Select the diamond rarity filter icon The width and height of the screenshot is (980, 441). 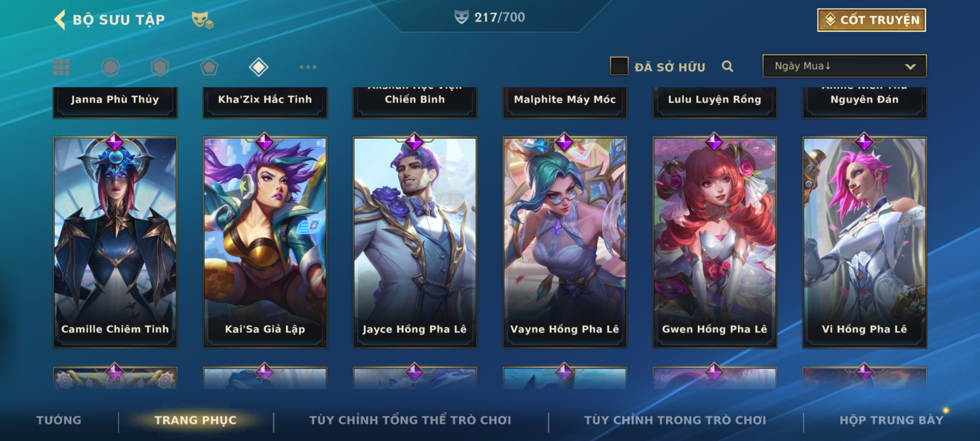(258, 67)
